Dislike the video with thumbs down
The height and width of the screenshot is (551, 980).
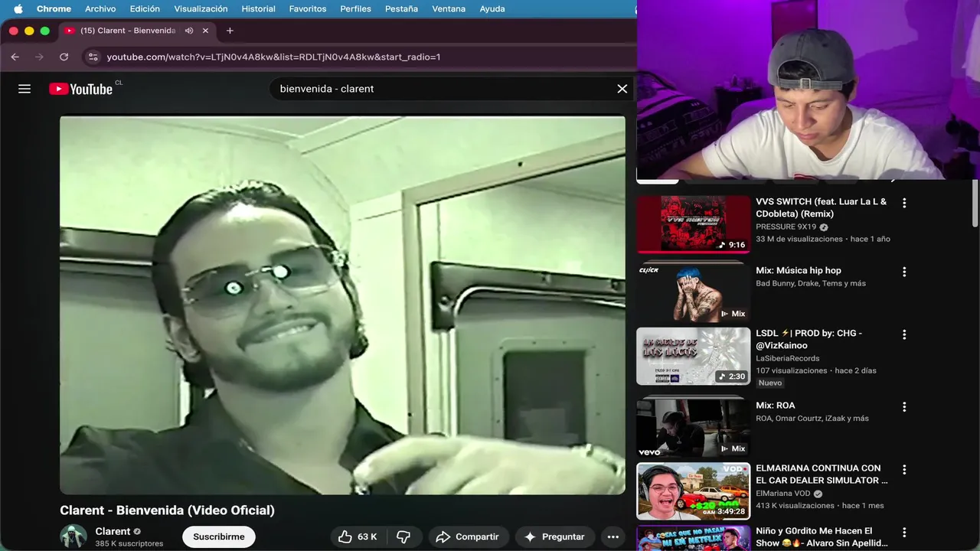(x=403, y=536)
